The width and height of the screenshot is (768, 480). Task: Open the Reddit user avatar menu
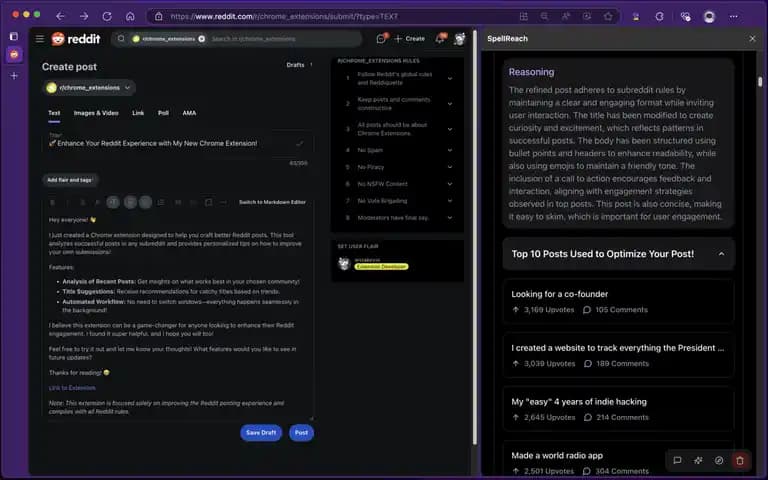[x=459, y=39]
